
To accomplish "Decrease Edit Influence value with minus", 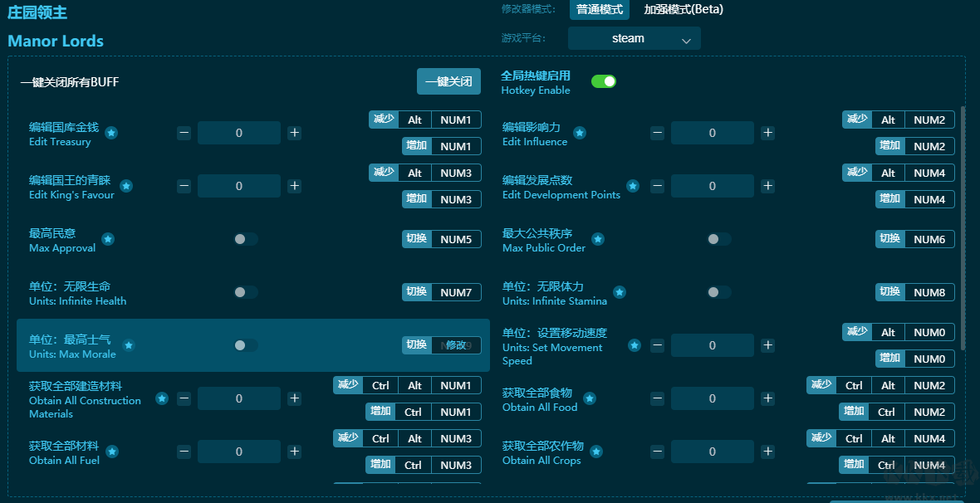I will (657, 133).
